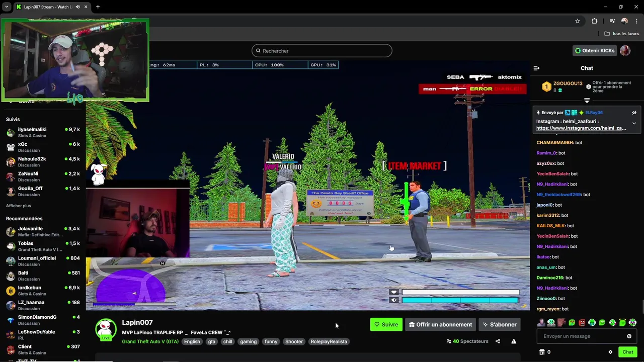Mute the Lapin007 Stream tab audio
The width and height of the screenshot is (644, 362).
point(77,7)
